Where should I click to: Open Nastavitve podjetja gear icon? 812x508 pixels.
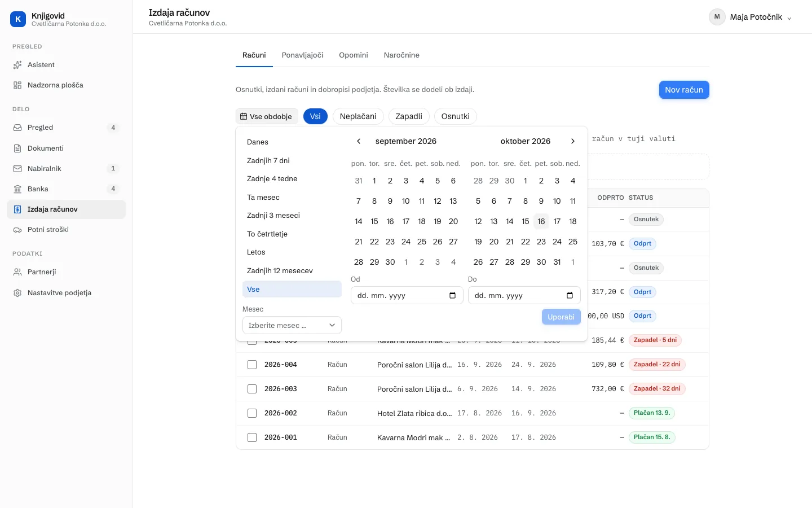(17, 293)
